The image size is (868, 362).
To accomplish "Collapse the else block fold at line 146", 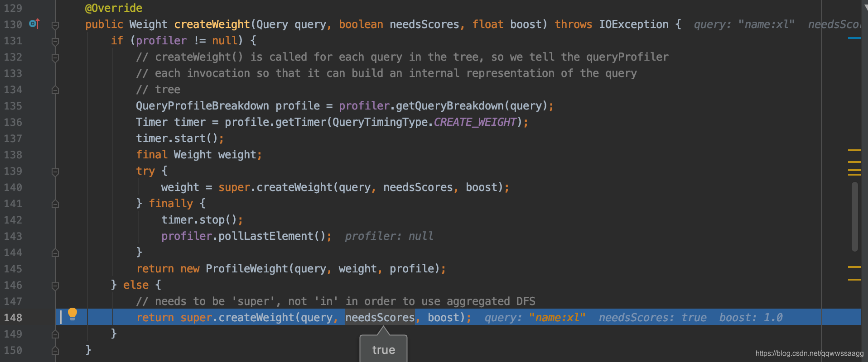I will 55,286.
